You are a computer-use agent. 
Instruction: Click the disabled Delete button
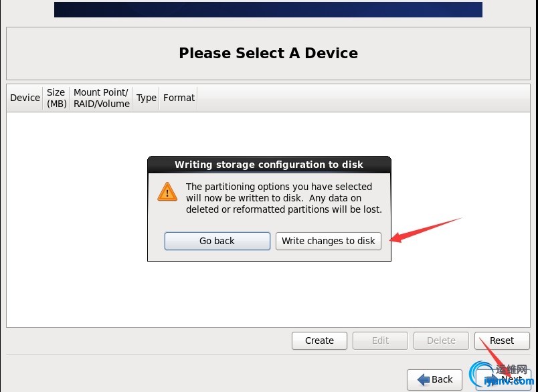(x=441, y=340)
